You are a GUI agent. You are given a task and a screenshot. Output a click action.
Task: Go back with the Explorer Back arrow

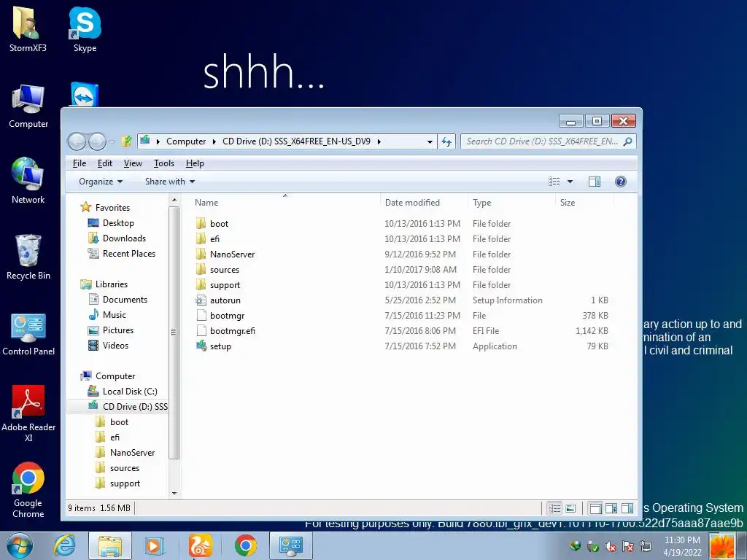click(77, 141)
